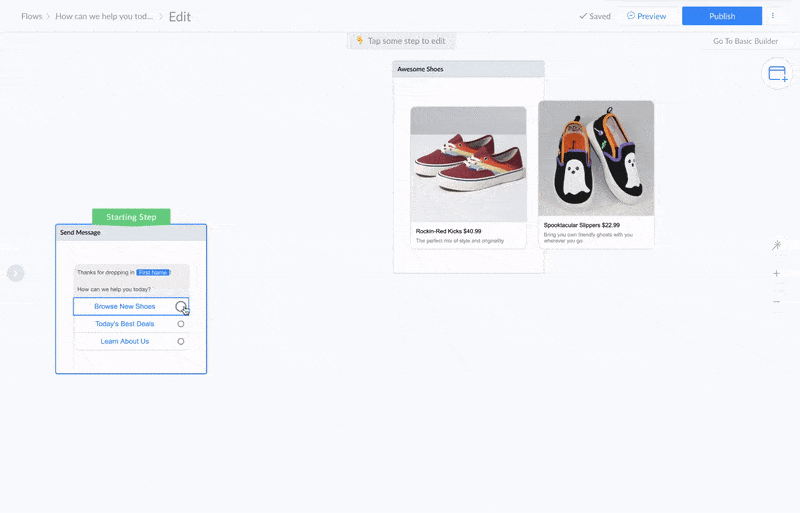
Task: Publish the flow
Action: [x=721, y=16]
